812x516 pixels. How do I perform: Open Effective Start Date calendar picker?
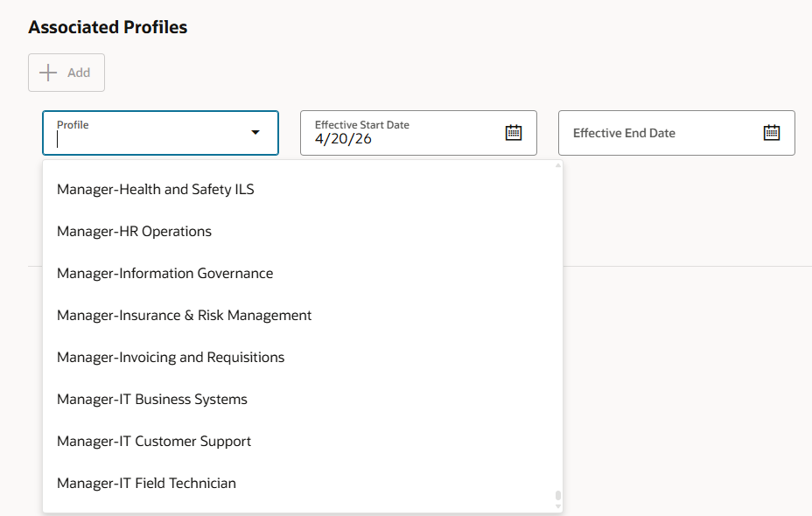pyautogui.click(x=514, y=132)
